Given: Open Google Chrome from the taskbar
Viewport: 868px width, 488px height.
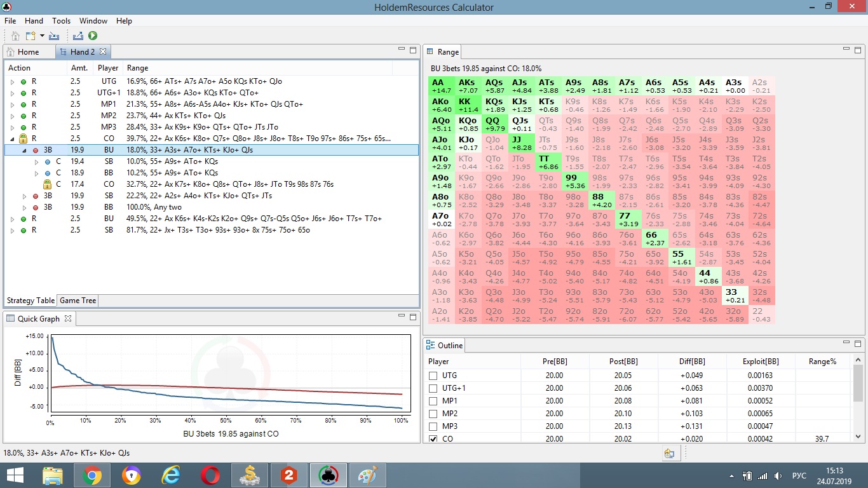Looking at the screenshot, I should pos(92,475).
